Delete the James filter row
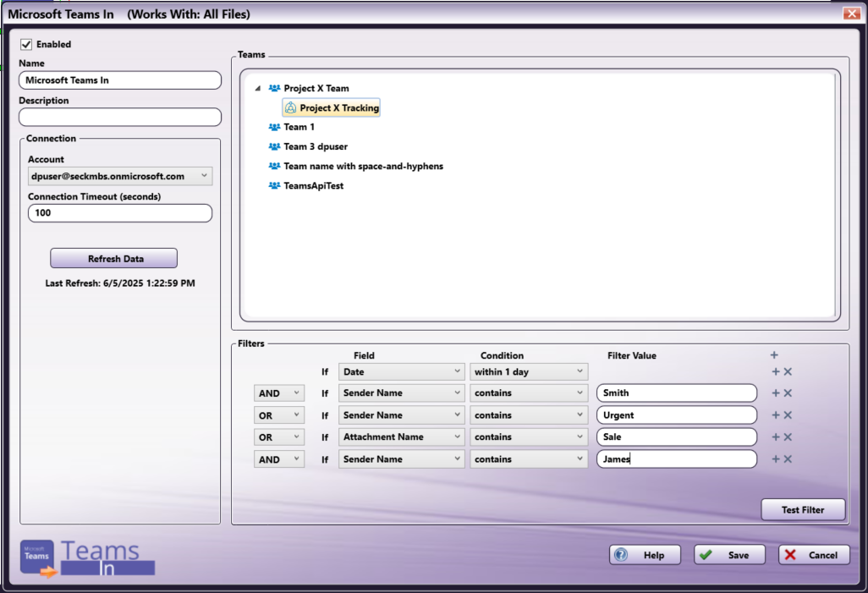The height and width of the screenshot is (593, 868). coord(788,459)
